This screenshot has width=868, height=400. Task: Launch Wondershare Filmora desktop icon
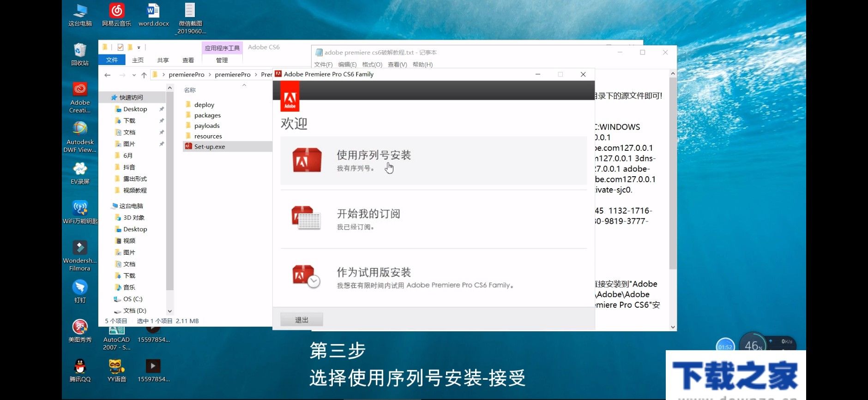(x=80, y=256)
